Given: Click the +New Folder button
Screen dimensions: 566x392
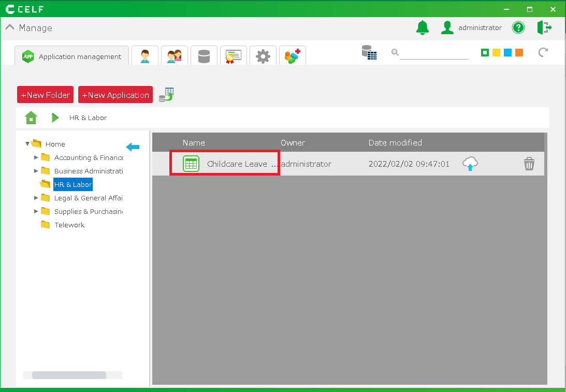Looking at the screenshot, I should (45, 95).
